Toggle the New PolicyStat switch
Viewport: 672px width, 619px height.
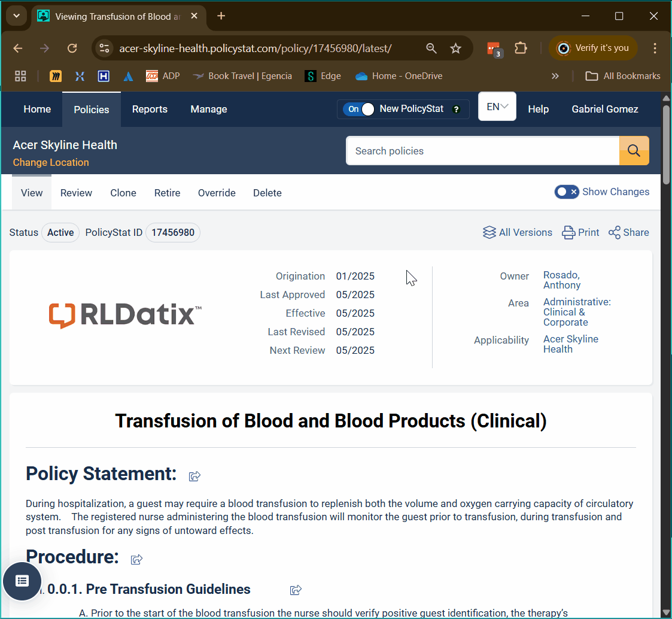pos(359,109)
